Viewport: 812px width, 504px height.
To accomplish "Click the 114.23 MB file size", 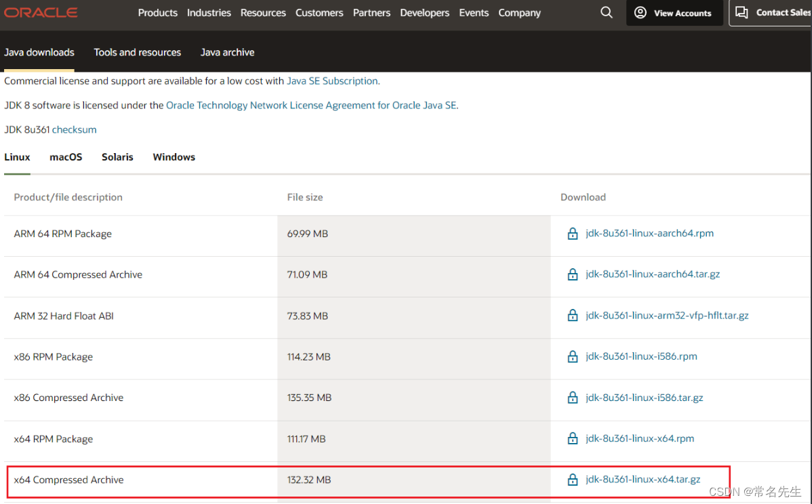I will pyautogui.click(x=308, y=357).
